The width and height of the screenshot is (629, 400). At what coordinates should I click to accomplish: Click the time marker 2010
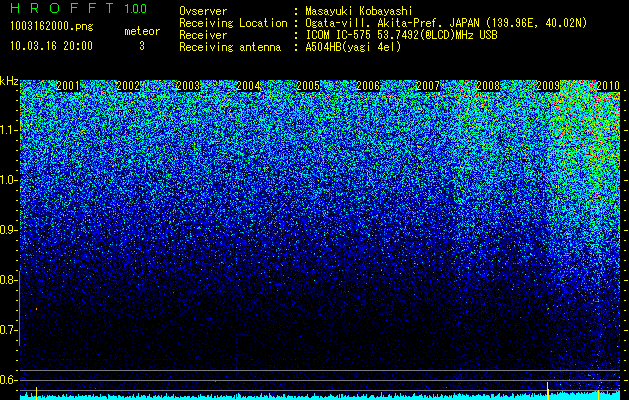pyautogui.click(x=608, y=86)
